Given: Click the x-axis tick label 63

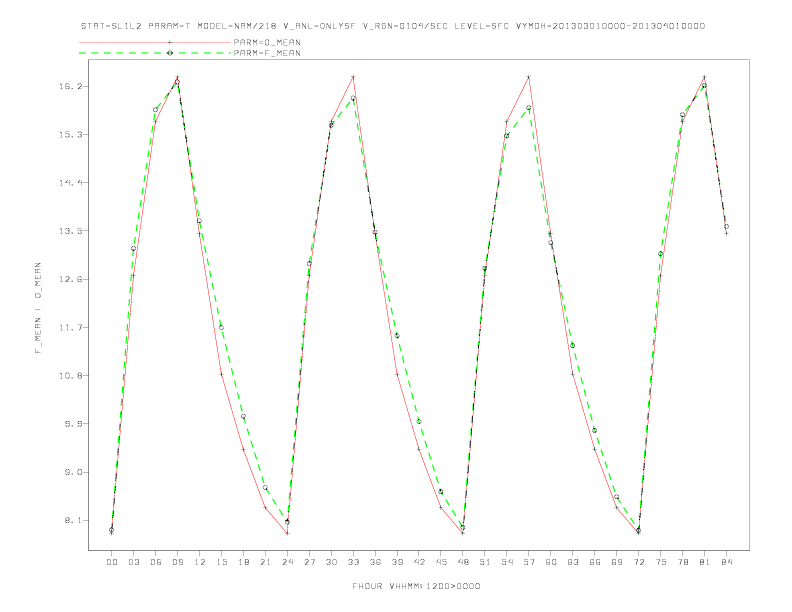Looking at the screenshot, I should [x=573, y=562].
